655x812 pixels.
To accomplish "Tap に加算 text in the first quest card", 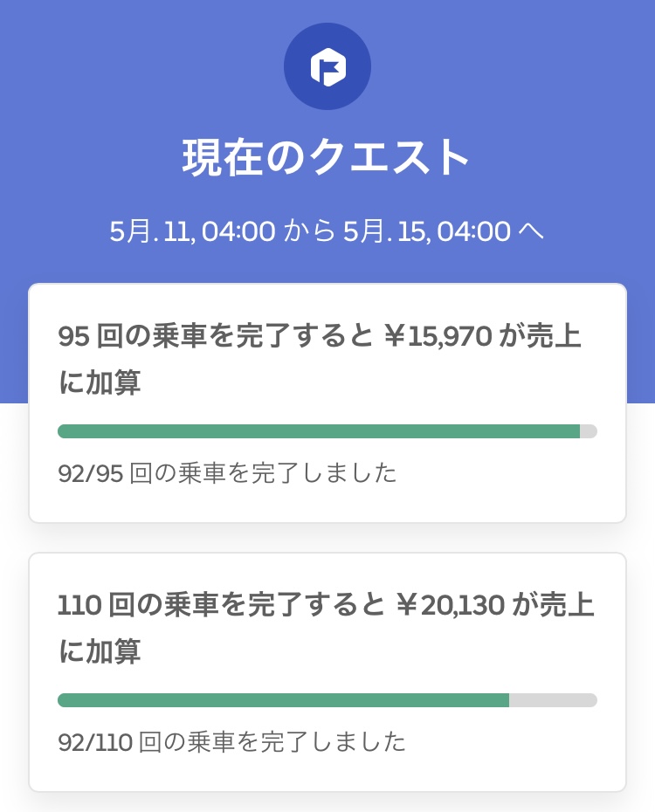I will point(99,382).
